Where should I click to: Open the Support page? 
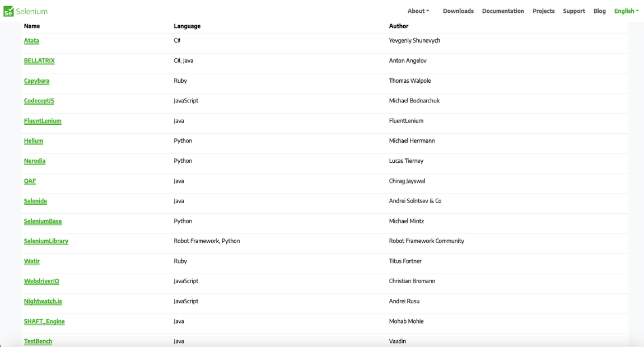point(573,11)
